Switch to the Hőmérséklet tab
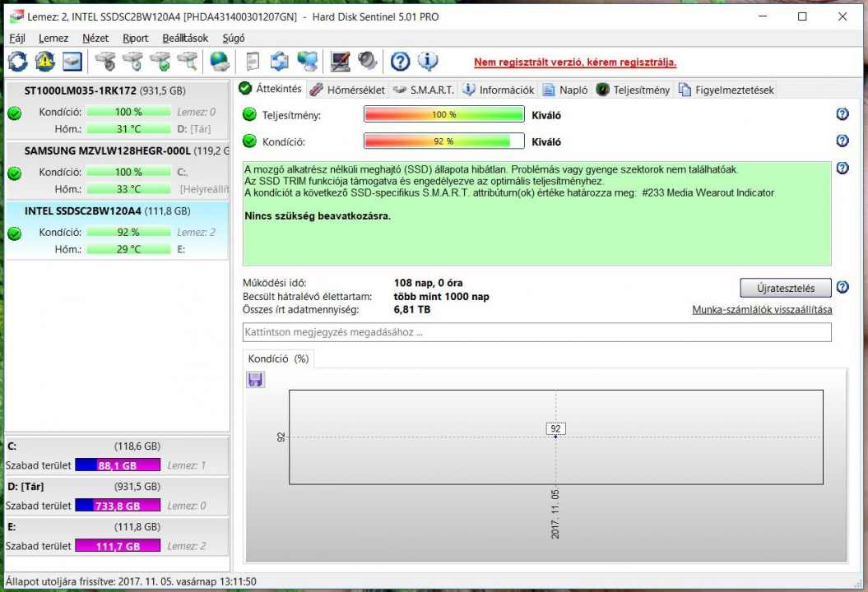Image resolution: width=868 pixels, height=592 pixels. 348,90
